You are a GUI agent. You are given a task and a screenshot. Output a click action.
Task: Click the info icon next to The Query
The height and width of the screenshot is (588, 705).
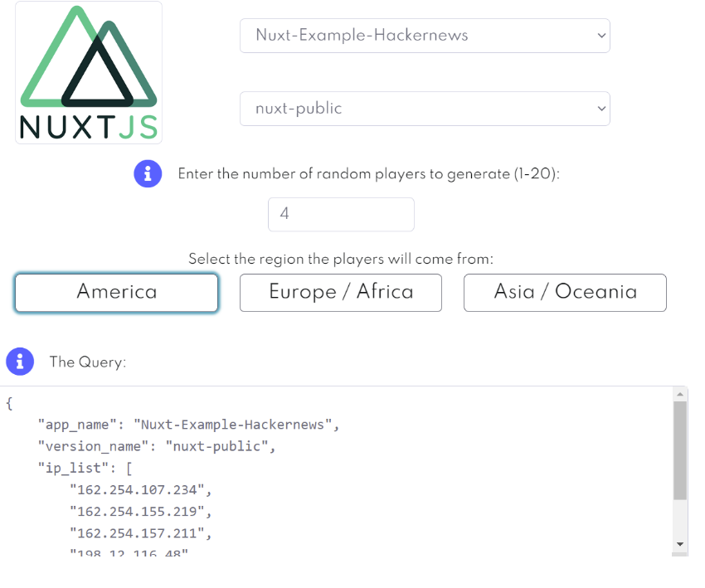20,362
